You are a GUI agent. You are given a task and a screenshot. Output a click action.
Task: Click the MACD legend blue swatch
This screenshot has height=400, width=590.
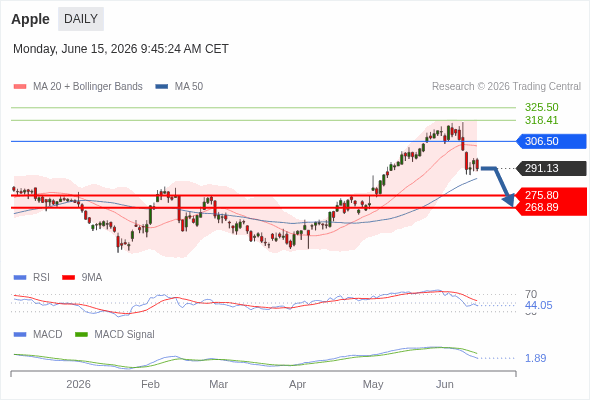[20, 335]
